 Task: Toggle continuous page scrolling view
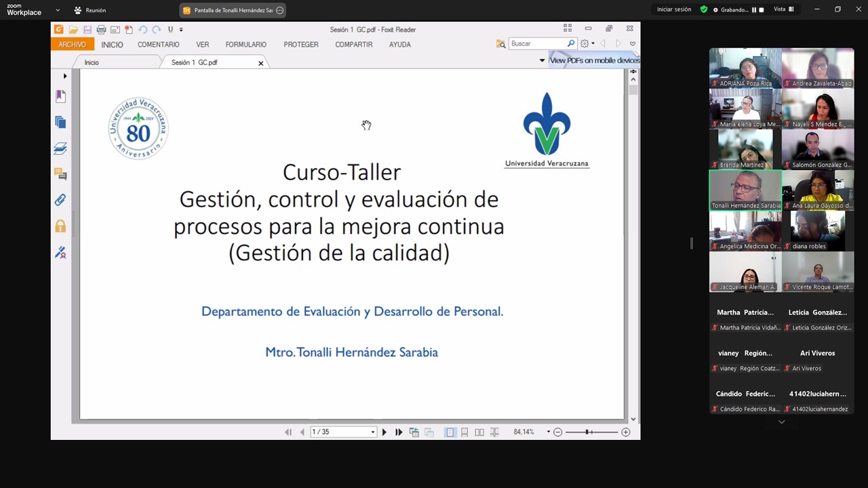tap(465, 432)
